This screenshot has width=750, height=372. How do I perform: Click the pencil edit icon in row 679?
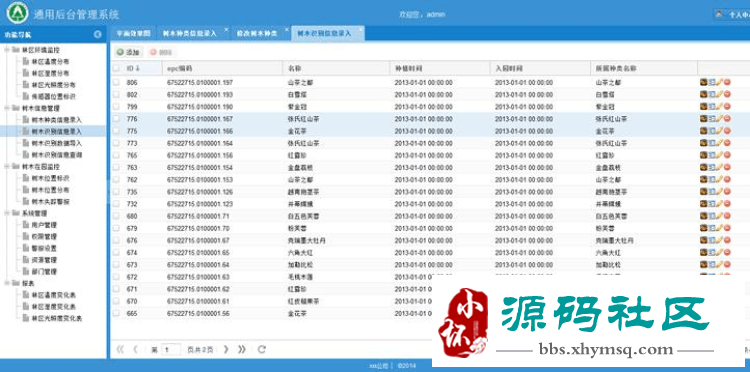tap(719, 228)
